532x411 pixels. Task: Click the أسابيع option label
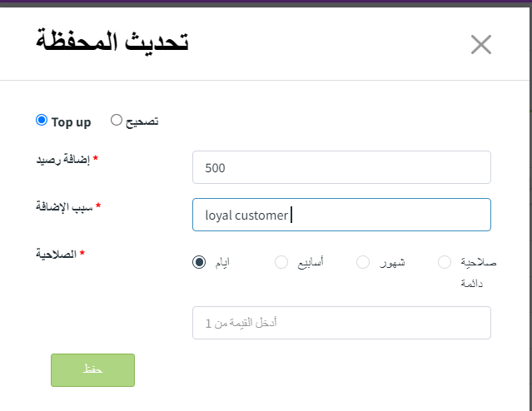[311, 262]
